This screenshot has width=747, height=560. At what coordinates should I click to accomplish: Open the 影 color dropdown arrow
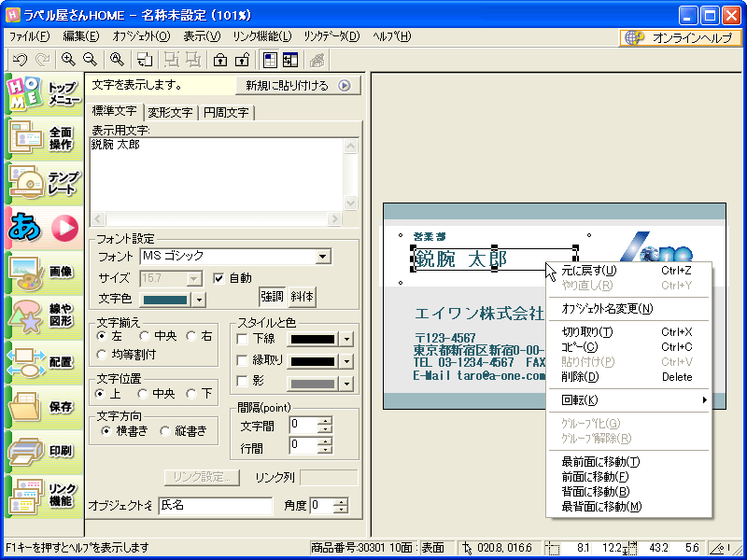coord(346,384)
